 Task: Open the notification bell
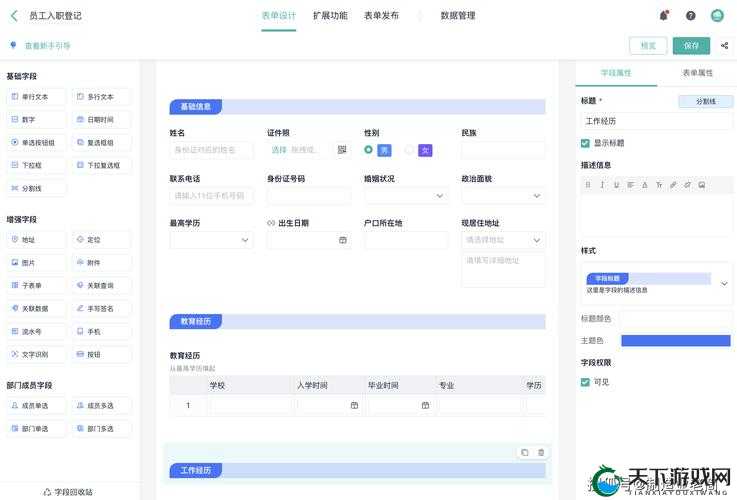(x=664, y=16)
